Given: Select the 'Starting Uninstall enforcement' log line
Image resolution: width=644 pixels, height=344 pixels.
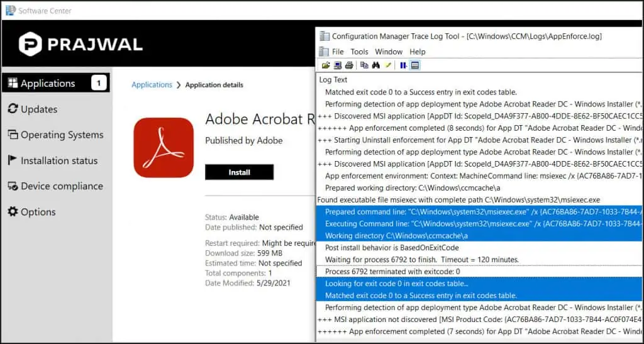Looking at the screenshot, I should click(x=479, y=140).
